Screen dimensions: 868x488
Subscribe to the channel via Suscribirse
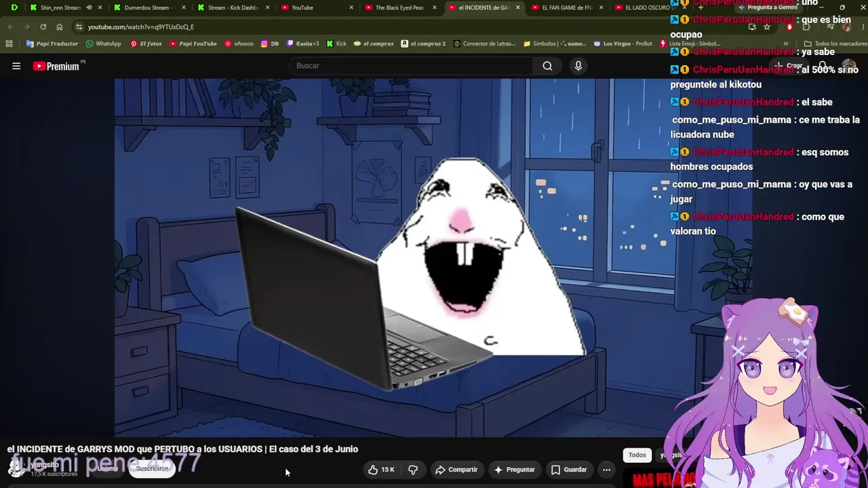pyautogui.click(x=152, y=468)
